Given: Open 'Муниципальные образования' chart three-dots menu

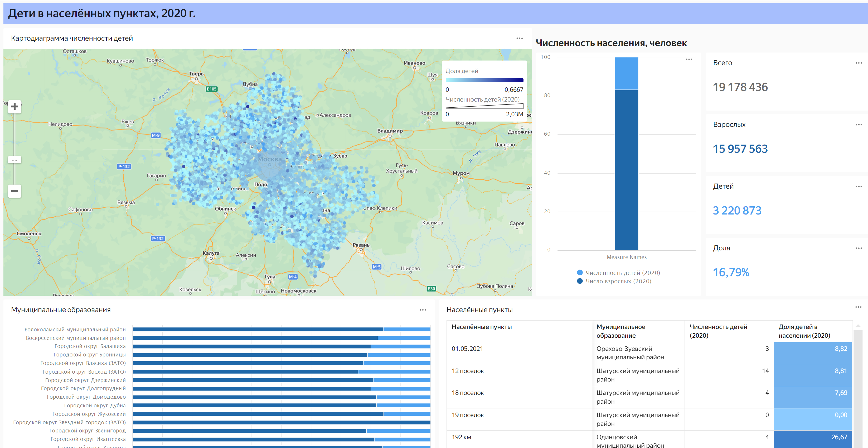Looking at the screenshot, I should point(423,310).
